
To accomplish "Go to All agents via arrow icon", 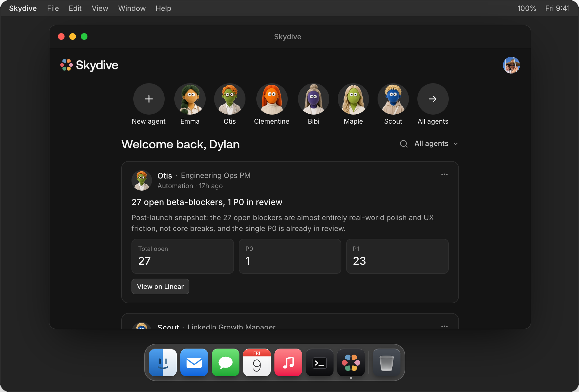I will 433,99.
